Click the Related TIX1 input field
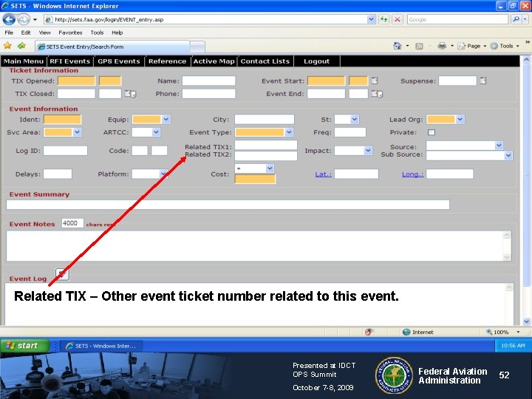 click(266, 146)
